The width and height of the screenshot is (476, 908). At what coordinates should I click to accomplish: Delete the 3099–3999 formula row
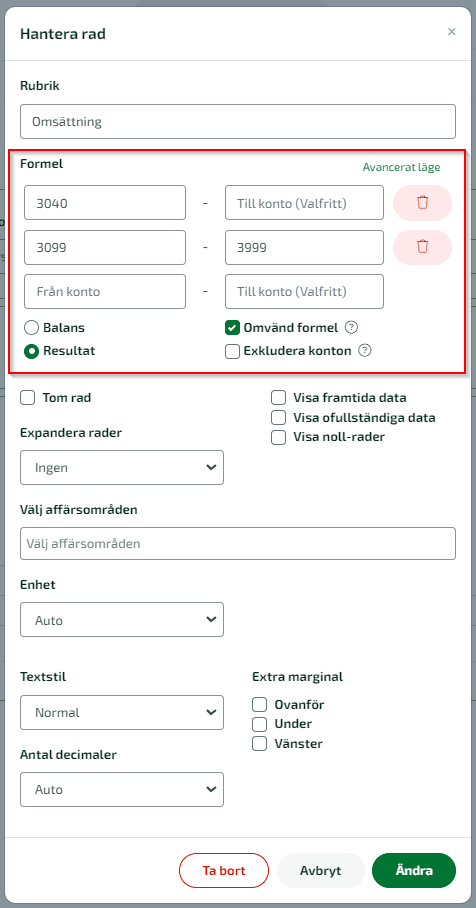(x=422, y=247)
